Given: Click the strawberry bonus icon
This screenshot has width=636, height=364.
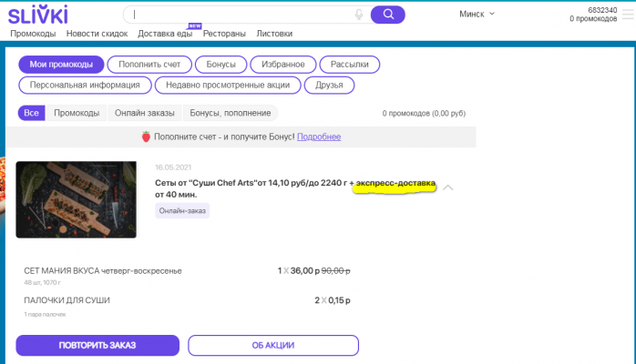Looking at the screenshot, I should 145,136.
